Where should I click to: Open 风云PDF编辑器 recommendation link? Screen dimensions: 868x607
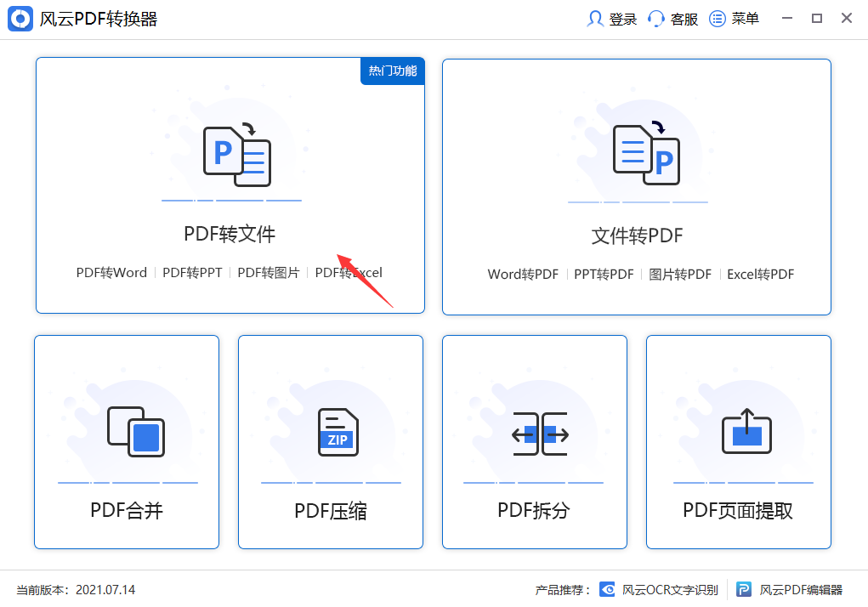pyautogui.click(x=801, y=590)
